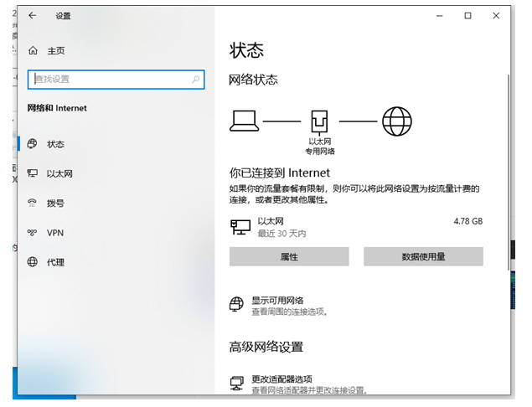Maximize the 设置 window
The height and width of the screenshot is (407, 532).
[x=467, y=16]
